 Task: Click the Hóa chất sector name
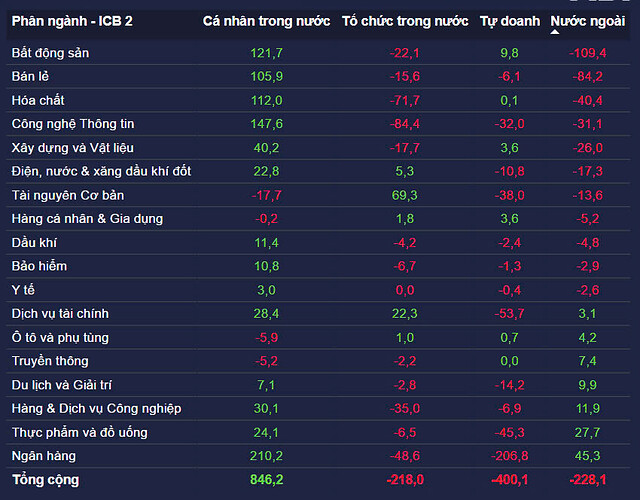coord(40,100)
